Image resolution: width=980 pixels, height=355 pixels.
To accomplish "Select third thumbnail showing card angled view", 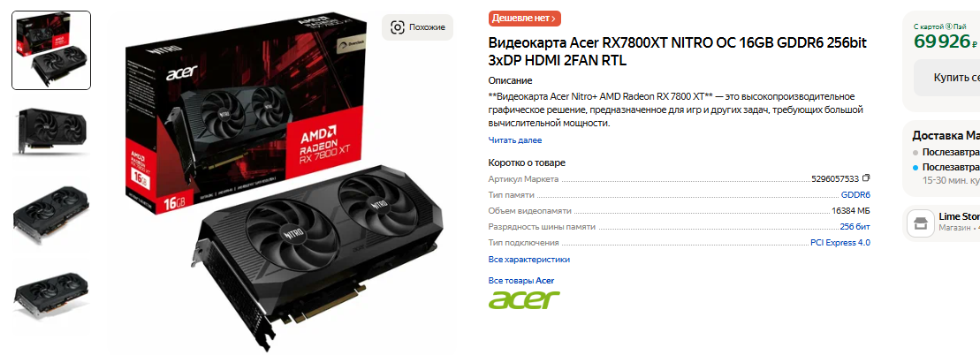I will click(x=51, y=215).
